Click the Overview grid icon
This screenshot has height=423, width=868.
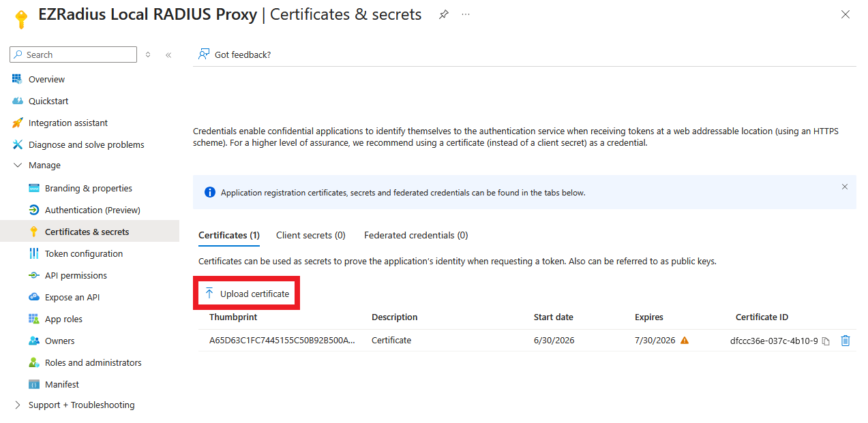(x=18, y=79)
